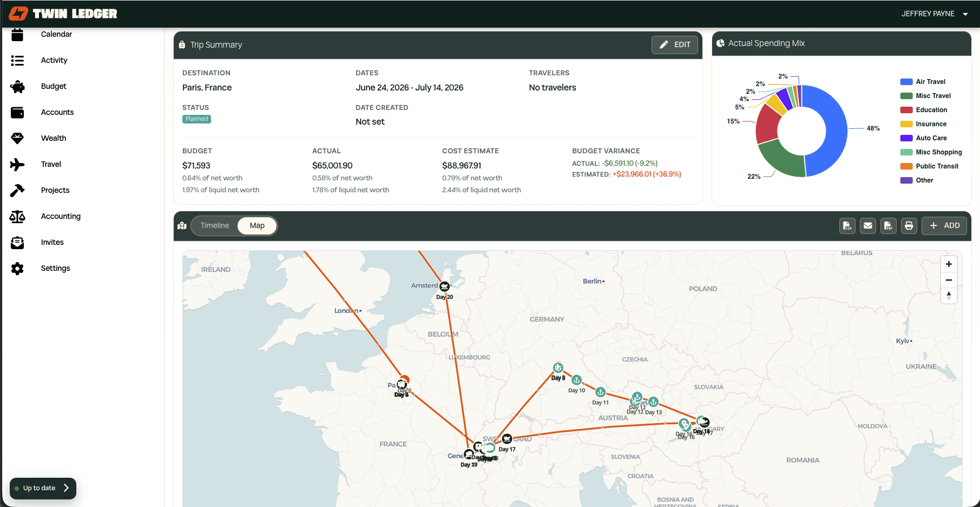Go to Budget page
The height and width of the screenshot is (507, 980).
coord(54,87)
